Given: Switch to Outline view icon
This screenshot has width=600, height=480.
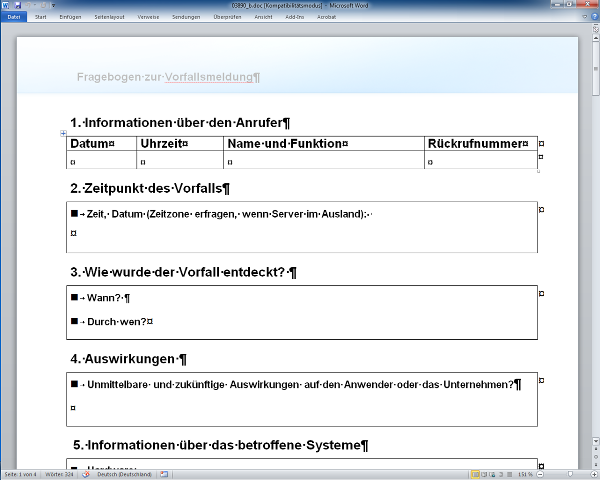Looking at the screenshot, I should [x=503, y=473].
